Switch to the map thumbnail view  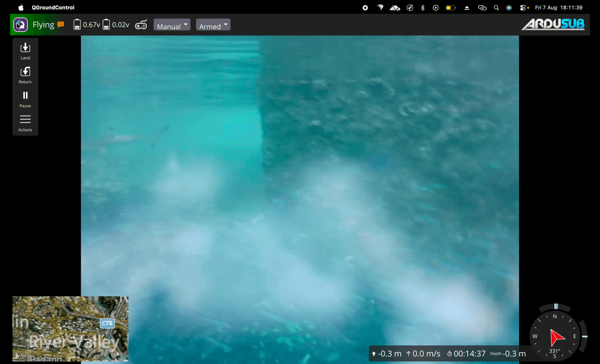click(x=70, y=329)
